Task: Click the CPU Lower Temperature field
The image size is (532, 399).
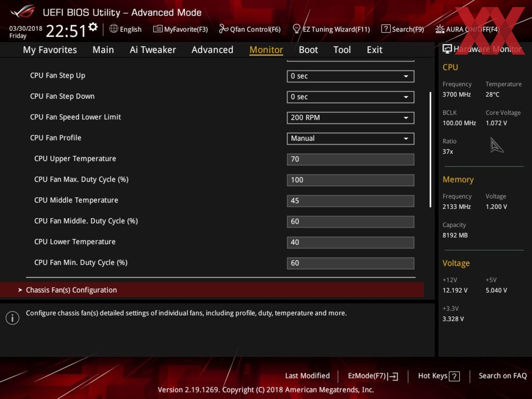Action: point(350,242)
